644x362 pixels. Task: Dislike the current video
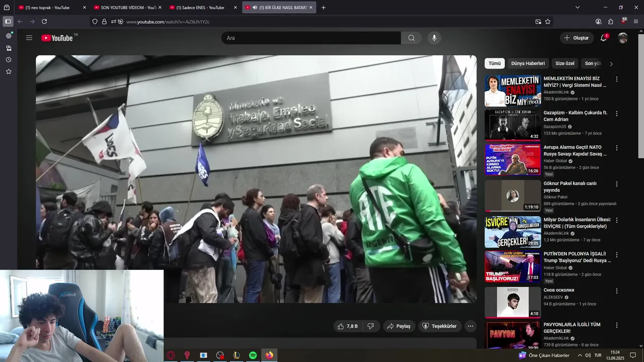tap(371, 326)
